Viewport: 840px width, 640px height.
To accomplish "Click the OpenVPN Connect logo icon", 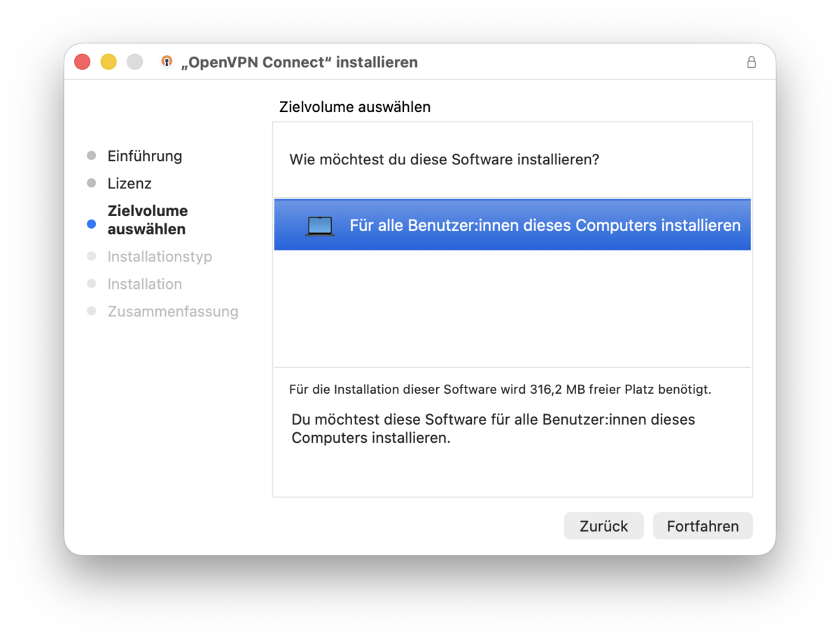I will [167, 62].
